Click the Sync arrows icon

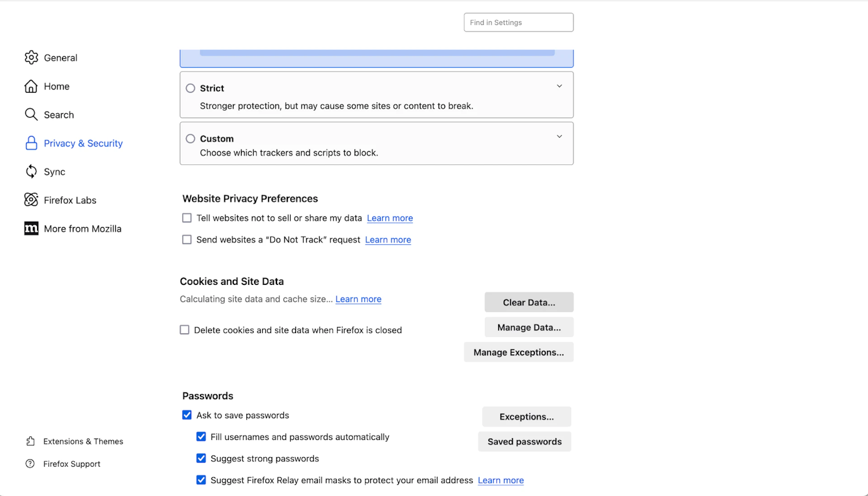click(x=31, y=171)
